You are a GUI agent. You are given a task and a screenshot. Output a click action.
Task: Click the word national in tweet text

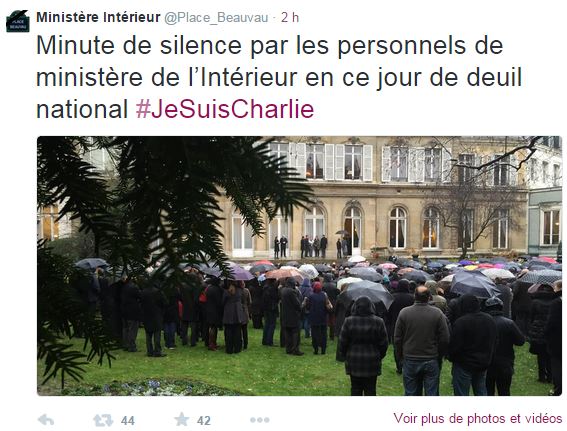pyautogui.click(x=82, y=110)
